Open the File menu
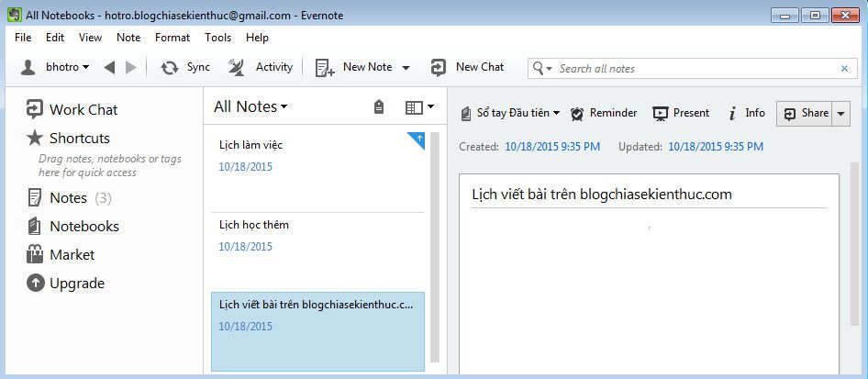The height and width of the screenshot is (379, 868). coord(23,38)
